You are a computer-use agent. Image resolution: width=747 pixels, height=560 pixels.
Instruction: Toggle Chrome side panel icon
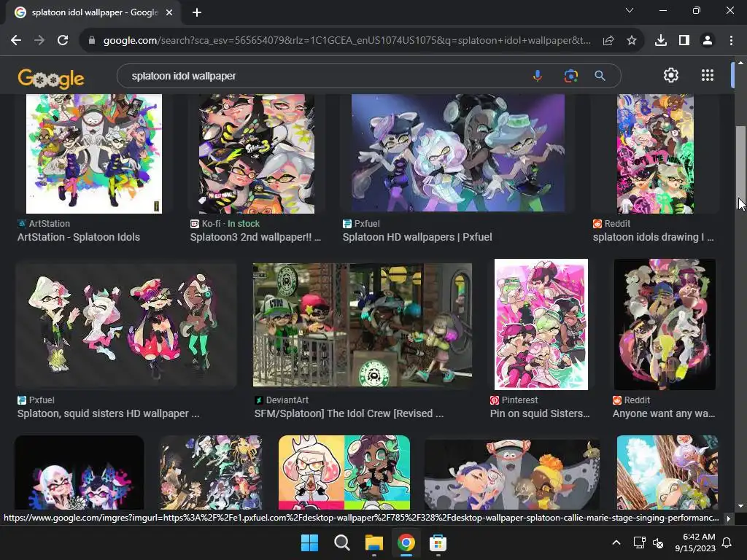pyautogui.click(x=684, y=41)
